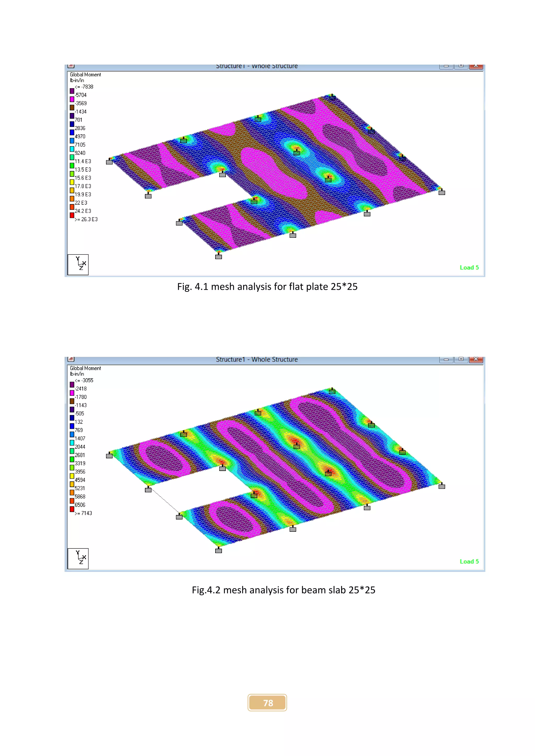Click the '17.8 E3' legend value
535x756 pixels.
click(x=83, y=186)
